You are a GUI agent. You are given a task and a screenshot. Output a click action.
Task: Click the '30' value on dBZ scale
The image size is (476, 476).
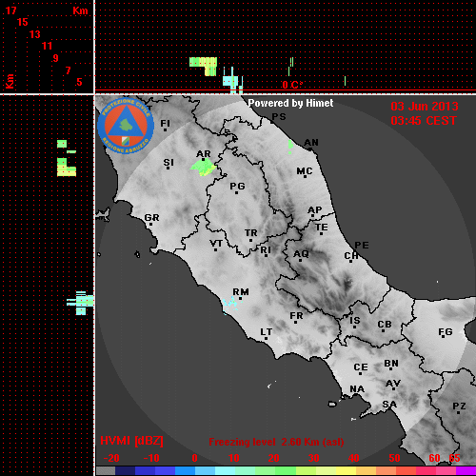313,458
